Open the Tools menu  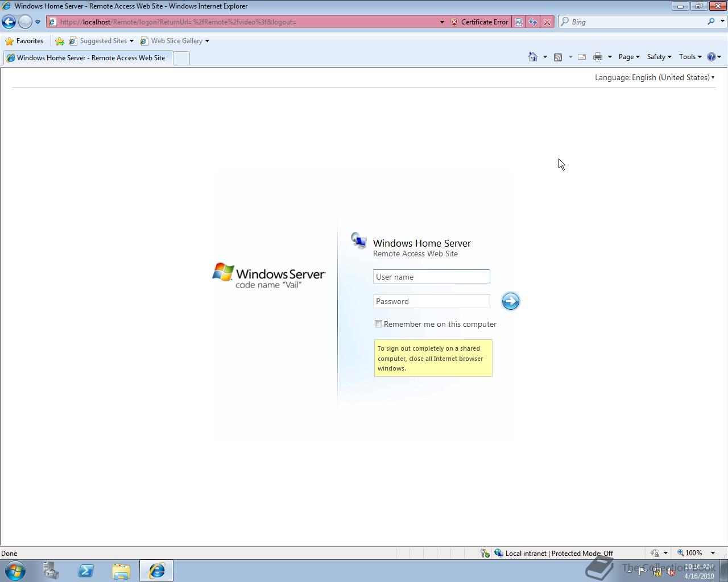[x=690, y=57]
